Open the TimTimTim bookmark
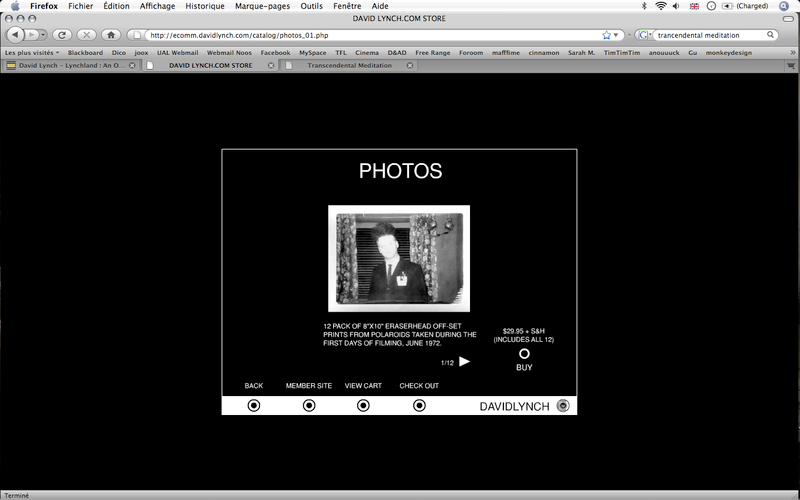The image size is (800, 500). tap(621, 53)
